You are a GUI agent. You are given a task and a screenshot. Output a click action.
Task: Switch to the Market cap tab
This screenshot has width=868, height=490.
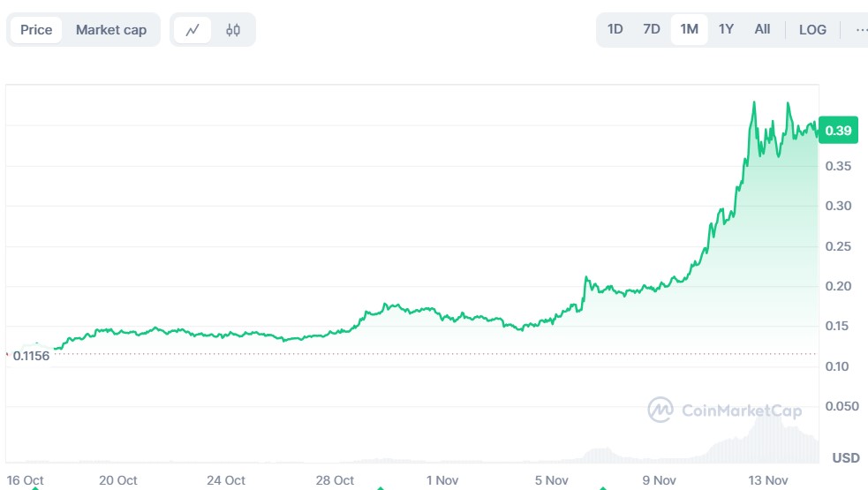pos(111,30)
